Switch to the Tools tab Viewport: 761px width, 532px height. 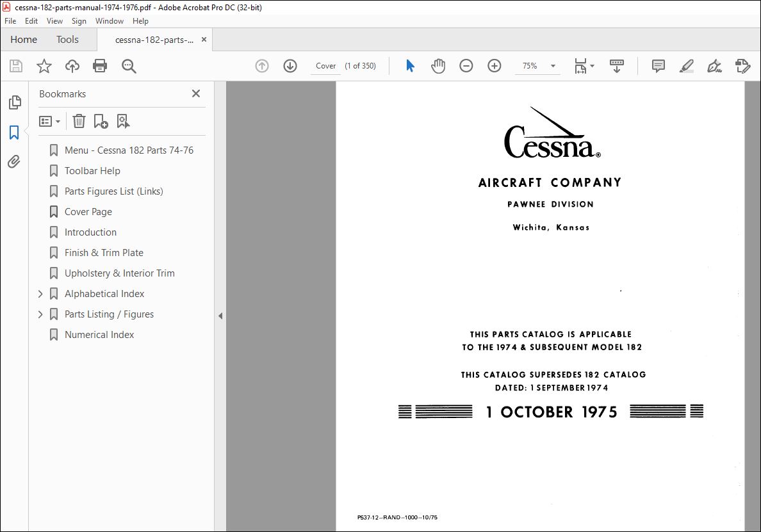coord(67,39)
